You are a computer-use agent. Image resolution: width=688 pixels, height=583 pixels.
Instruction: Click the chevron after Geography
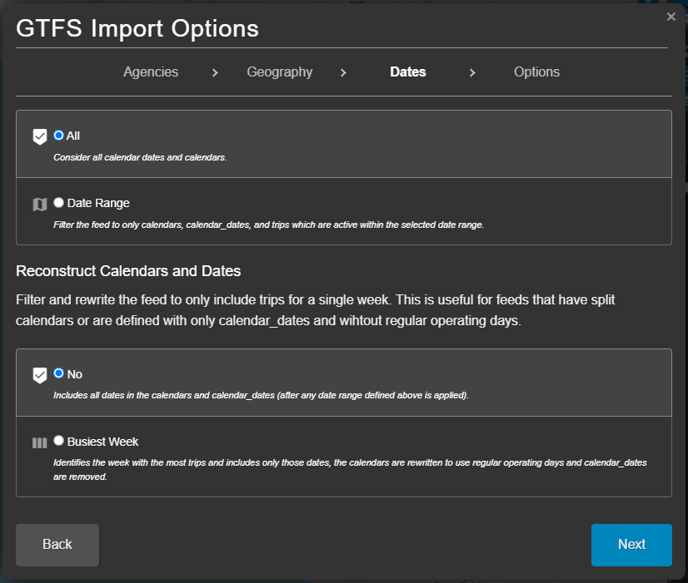344,73
